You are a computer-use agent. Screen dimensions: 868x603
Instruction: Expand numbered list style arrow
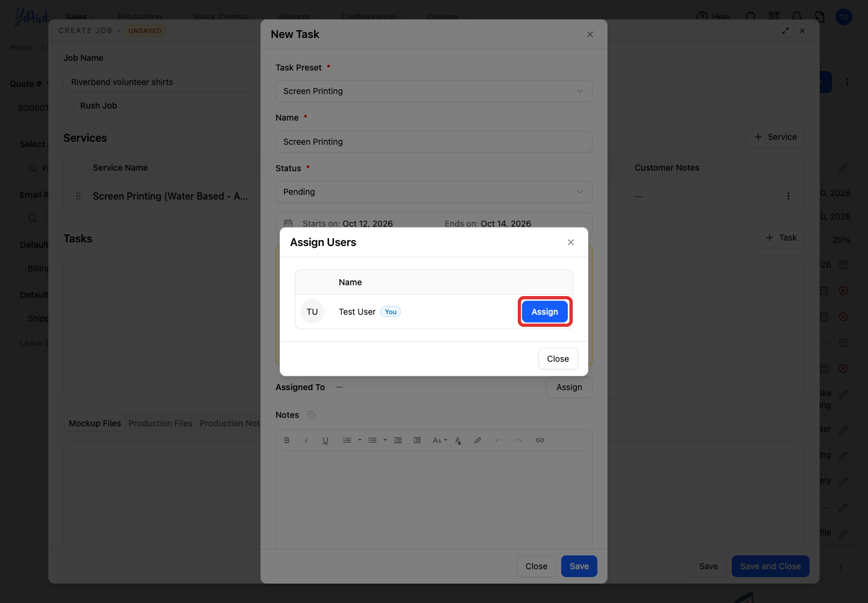pyautogui.click(x=360, y=440)
